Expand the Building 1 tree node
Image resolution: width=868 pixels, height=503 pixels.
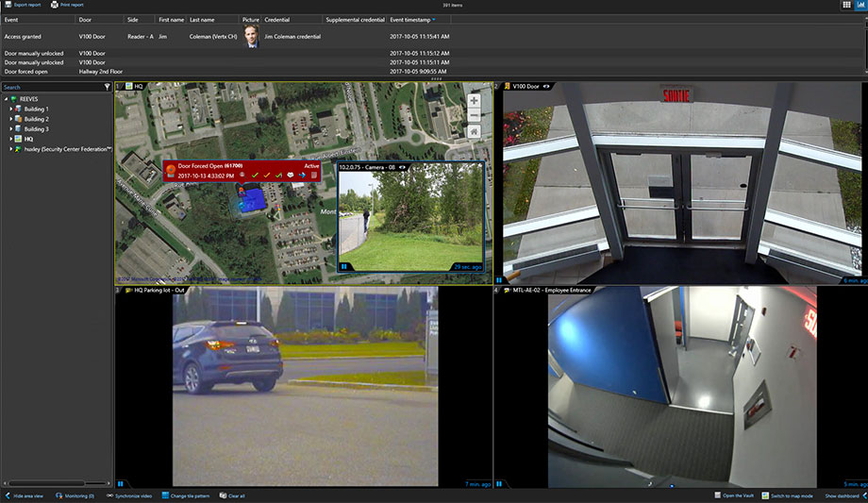(x=11, y=109)
